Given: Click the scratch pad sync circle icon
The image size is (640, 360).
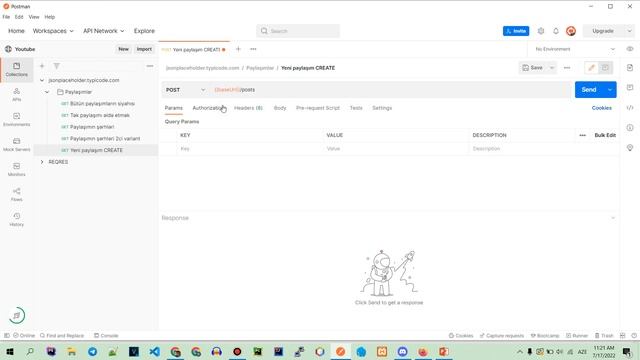Looking at the screenshot, I should tap(17, 315).
